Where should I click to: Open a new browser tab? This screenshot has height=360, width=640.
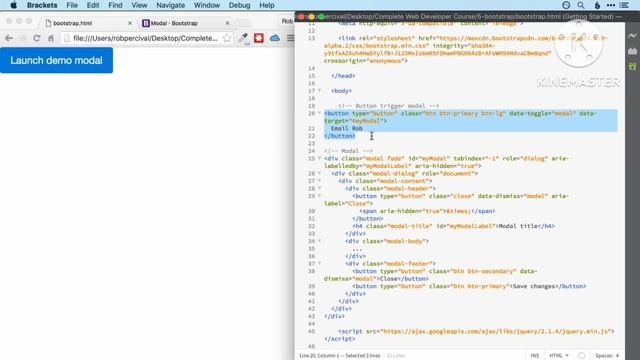click(244, 23)
